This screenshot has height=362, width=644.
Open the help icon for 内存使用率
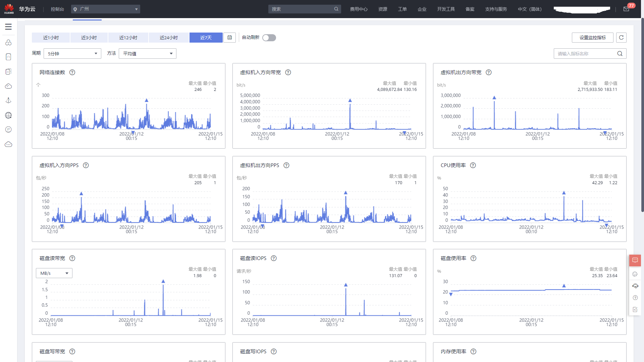pyautogui.click(x=473, y=352)
